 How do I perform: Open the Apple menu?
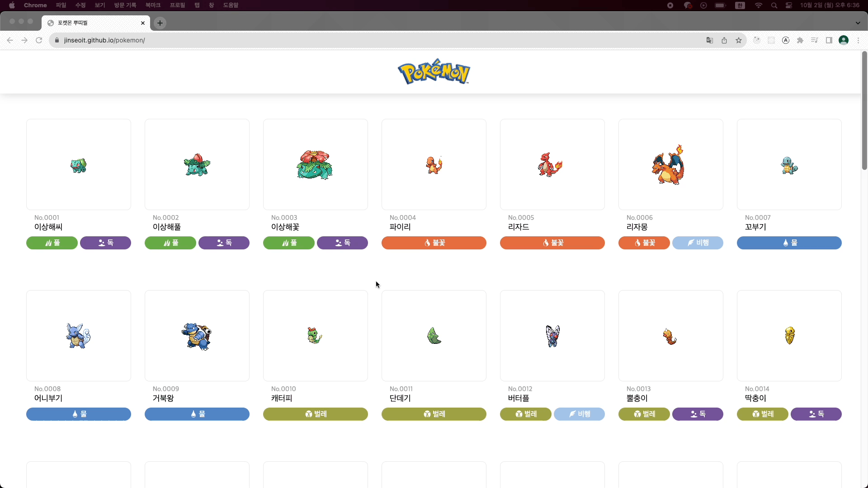point(12,5)
